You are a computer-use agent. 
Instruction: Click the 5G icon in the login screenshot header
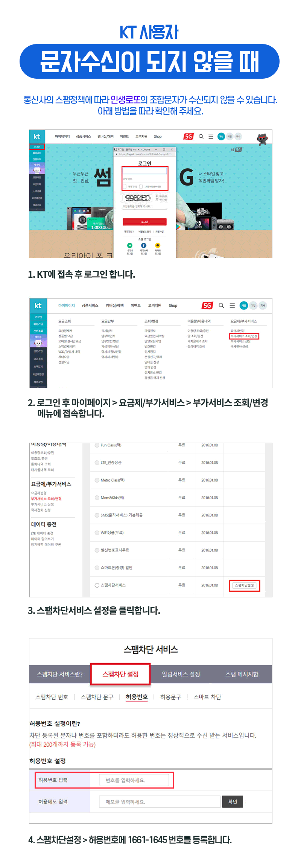tap(189, 137)
